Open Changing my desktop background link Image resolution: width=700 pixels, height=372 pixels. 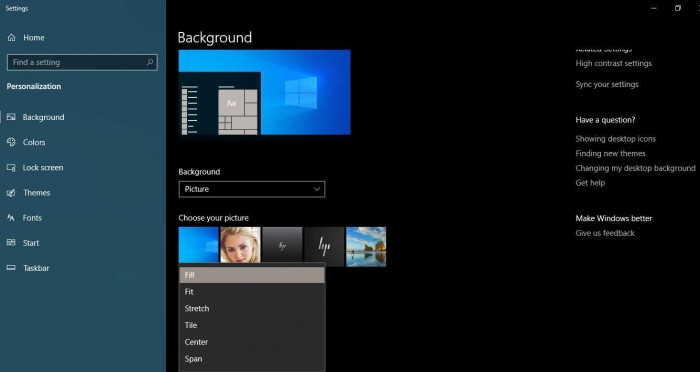coord(635,168)
